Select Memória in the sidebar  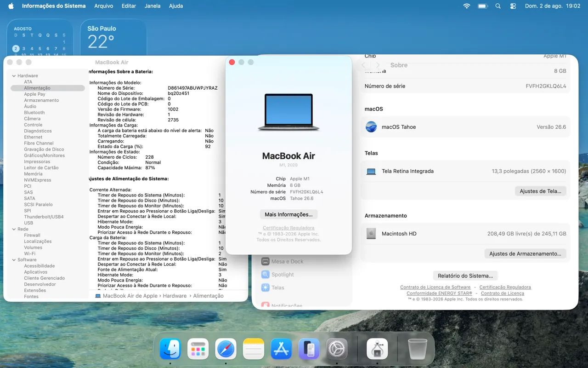pos(33,174)
